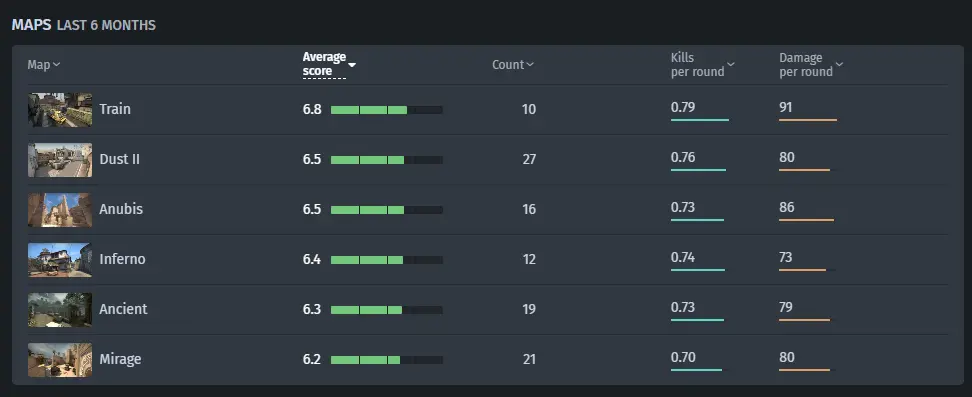Sort table by Map column chevron
The image size is (972, 397).
pos(56,65)
